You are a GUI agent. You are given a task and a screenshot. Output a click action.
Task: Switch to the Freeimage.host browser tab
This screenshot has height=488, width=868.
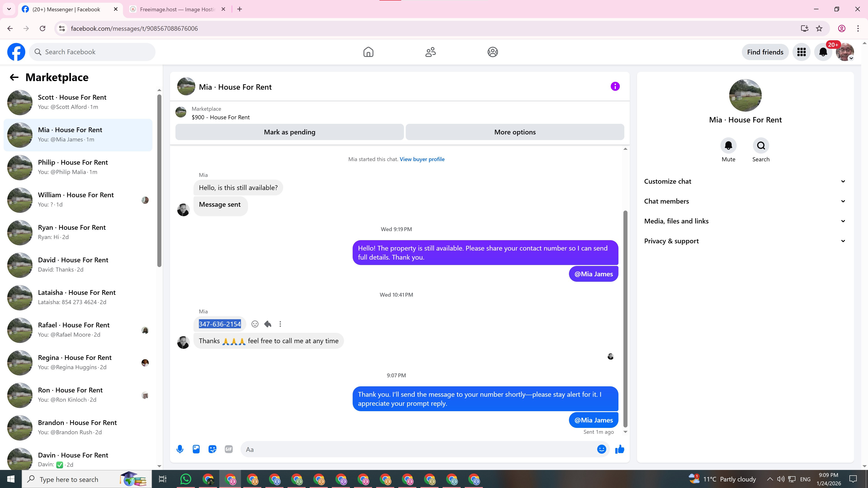(177, 9)
